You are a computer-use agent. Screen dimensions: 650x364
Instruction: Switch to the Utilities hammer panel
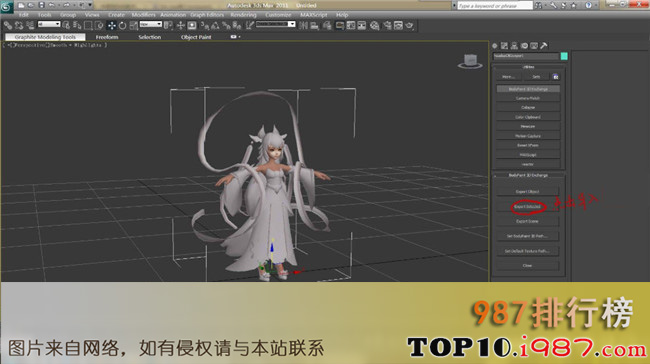pos(543,46)
